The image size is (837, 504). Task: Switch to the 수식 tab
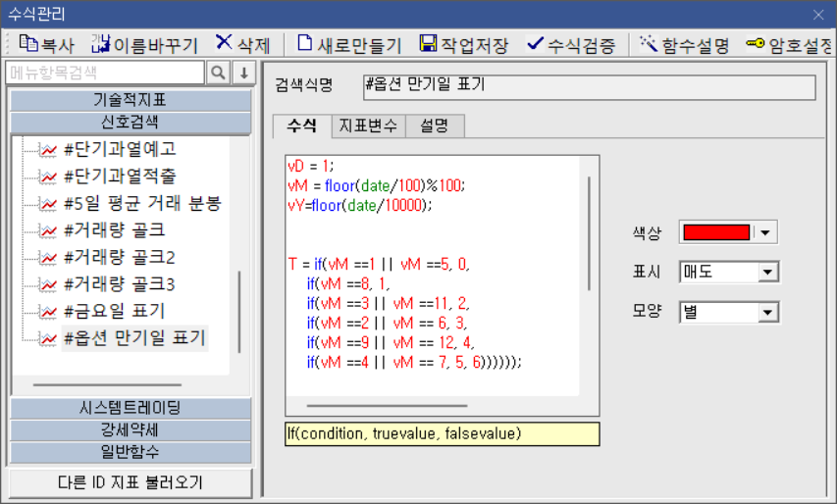click(x=302, y=126)
